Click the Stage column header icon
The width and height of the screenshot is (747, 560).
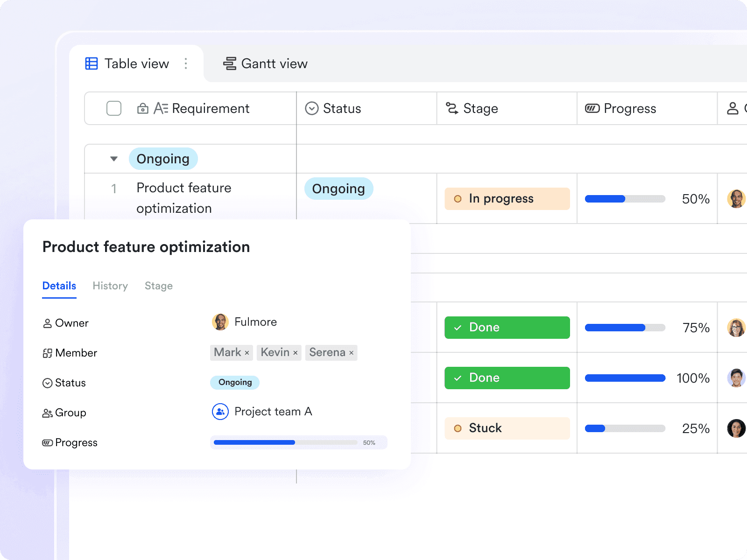coord(451,108)
